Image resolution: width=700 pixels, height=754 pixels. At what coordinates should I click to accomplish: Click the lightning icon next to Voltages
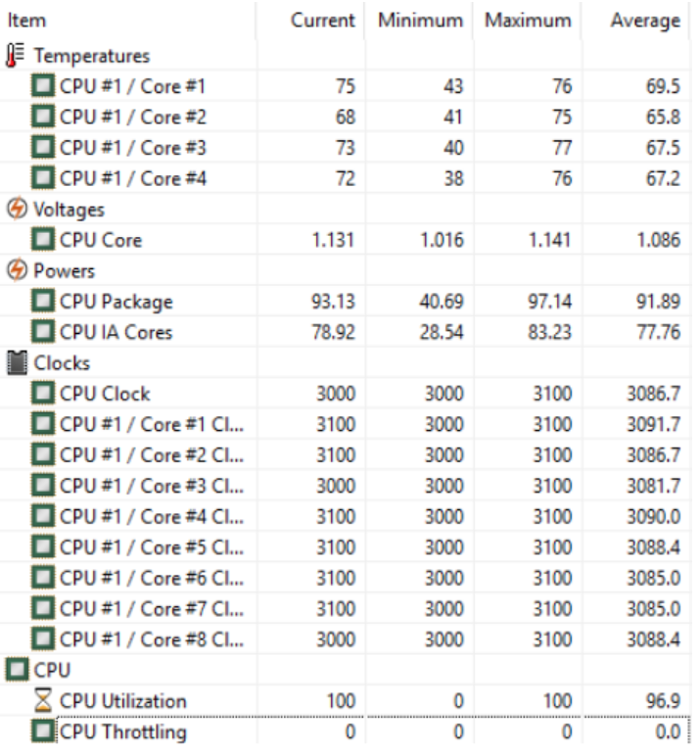[x=17, y=210]
